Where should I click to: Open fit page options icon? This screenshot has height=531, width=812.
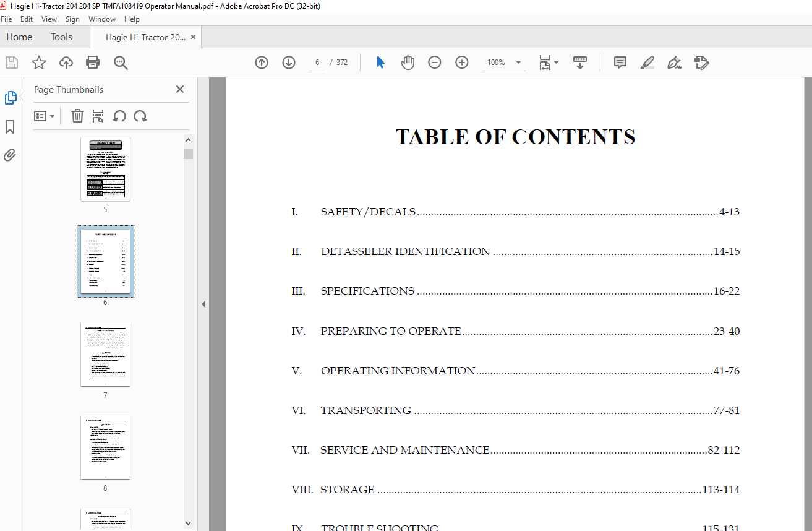pos(545,63)
